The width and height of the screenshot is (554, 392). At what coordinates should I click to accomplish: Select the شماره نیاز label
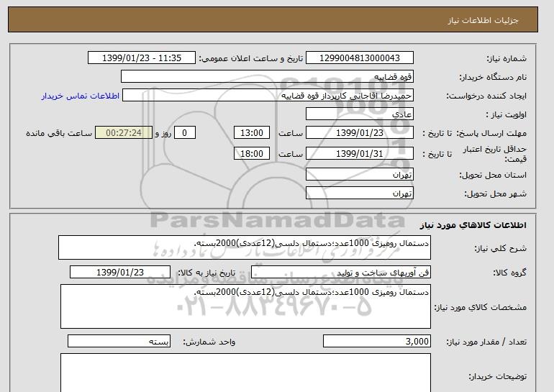(x=507, y=58)
